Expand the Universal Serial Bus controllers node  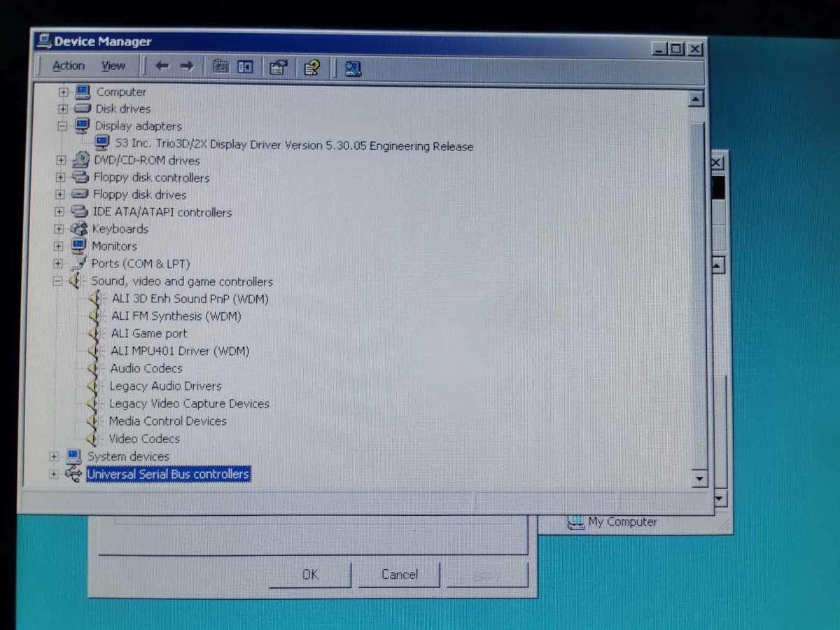click(53, 474)
